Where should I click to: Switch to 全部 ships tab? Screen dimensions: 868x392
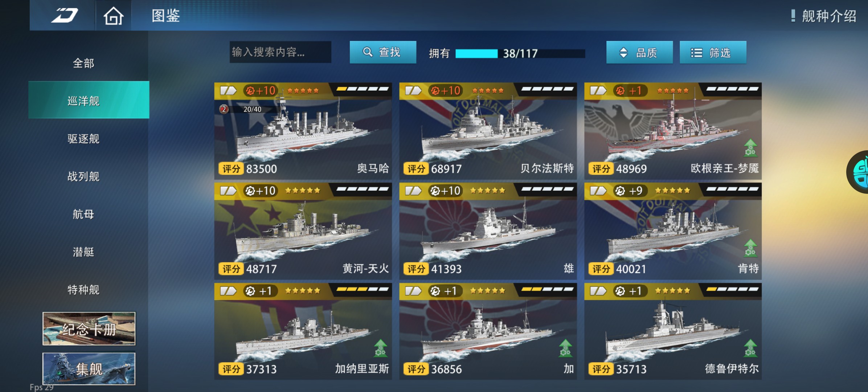click(x=83, y=63)
